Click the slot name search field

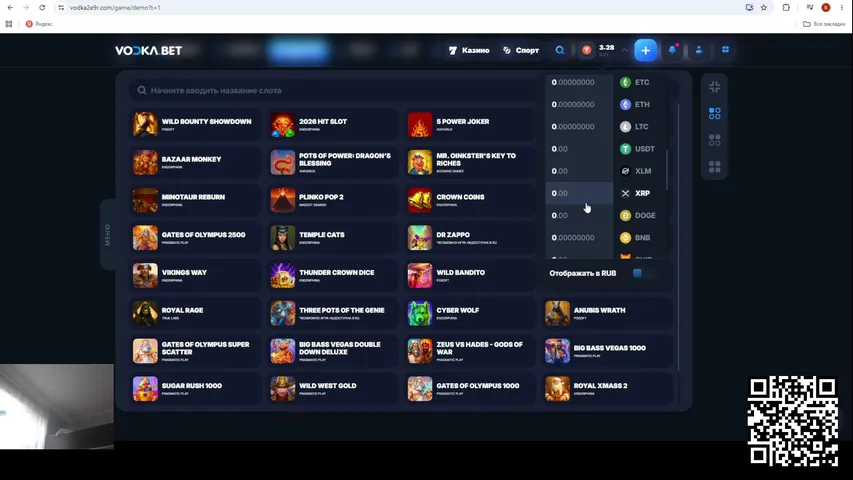point(335,90)
